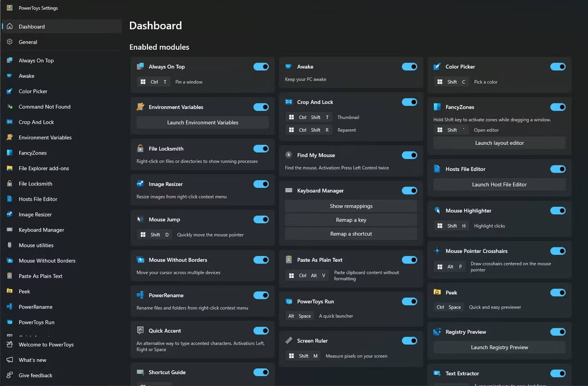
Task: Click the Registry Preview card icon
Action: click(x=437, y=332)
